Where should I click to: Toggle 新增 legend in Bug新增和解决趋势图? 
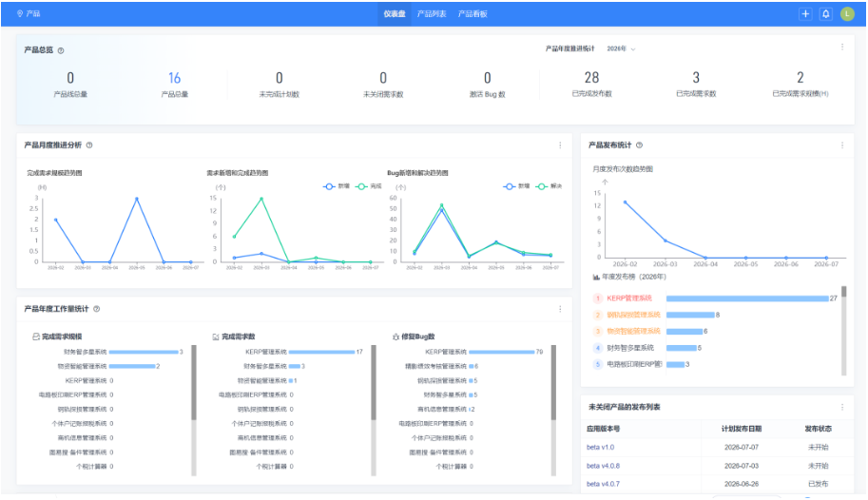pos(516,186)
